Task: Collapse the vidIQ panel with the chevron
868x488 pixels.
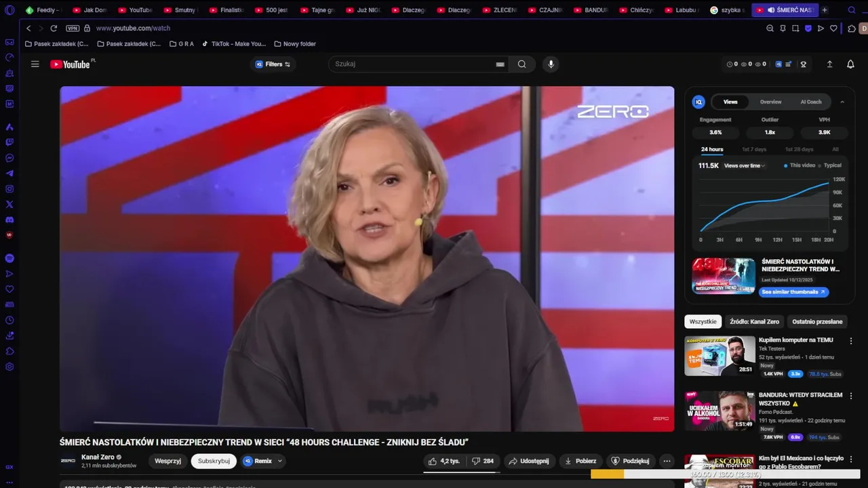Action: tap(842, 102)
